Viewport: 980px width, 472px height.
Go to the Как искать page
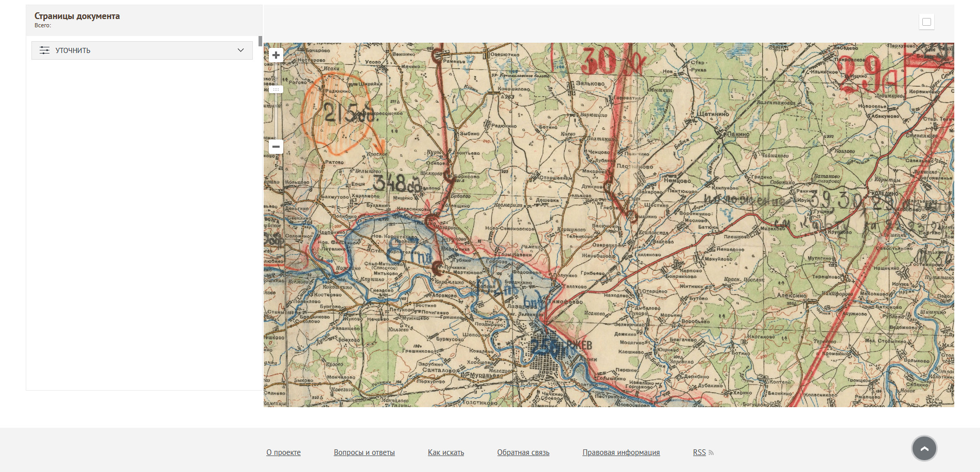click(445, 452)
